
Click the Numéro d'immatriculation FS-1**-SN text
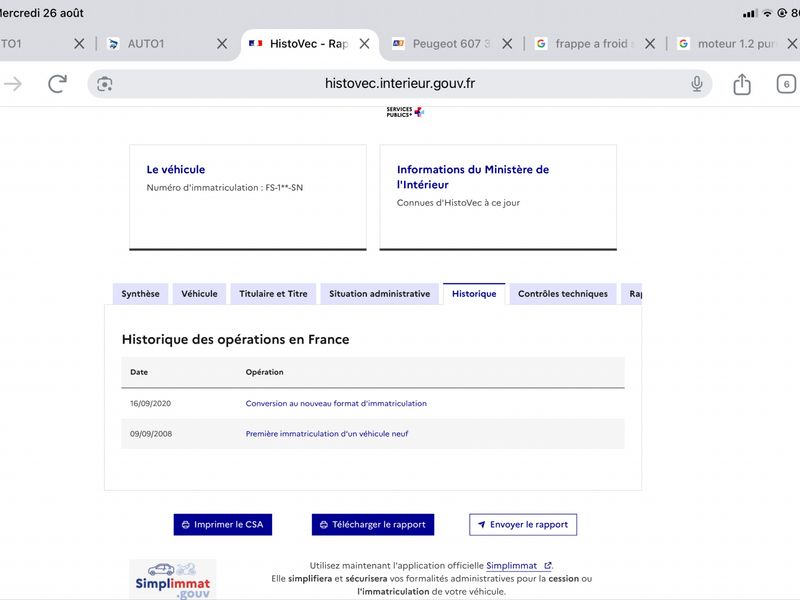point(224,187)
